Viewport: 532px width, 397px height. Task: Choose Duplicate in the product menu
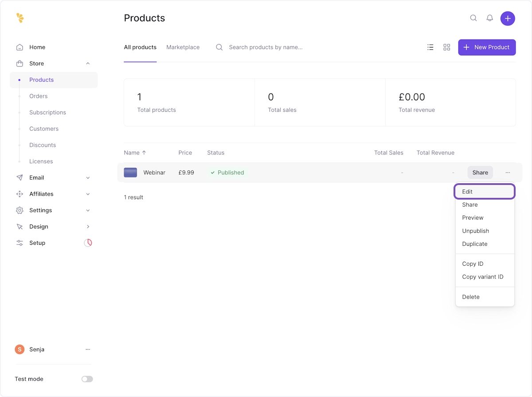coord(474,244)
